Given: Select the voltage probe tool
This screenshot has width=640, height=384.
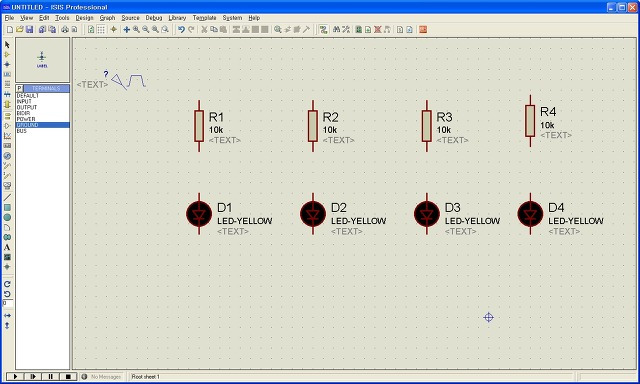Looking at the screenshot, I should coord(7,166).
